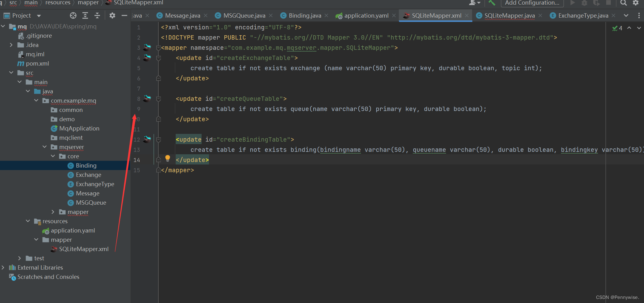Image resolution: width=644 pixels, height=303 pixels.
Task: Click the green Build hammer icon
Action: tap(491, 3)
